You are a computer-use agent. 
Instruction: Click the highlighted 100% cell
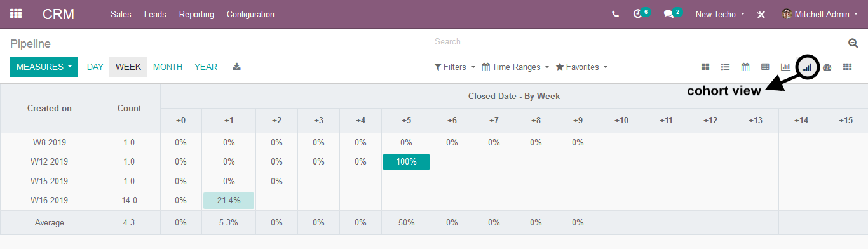click(406, 162)
